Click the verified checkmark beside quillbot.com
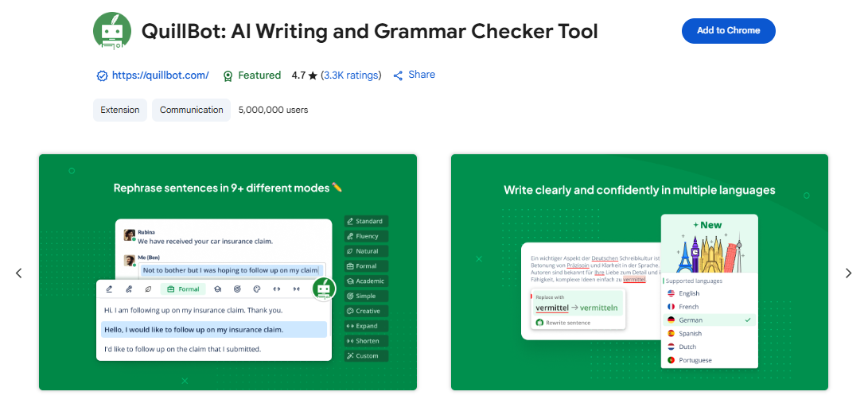 click(x=102, y=76)
